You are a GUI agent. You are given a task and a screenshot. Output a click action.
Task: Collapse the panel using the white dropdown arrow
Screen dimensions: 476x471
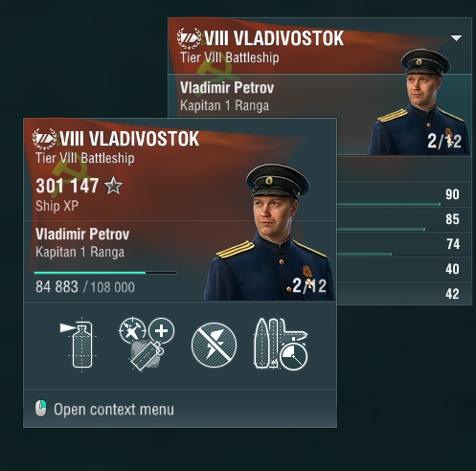456,38
